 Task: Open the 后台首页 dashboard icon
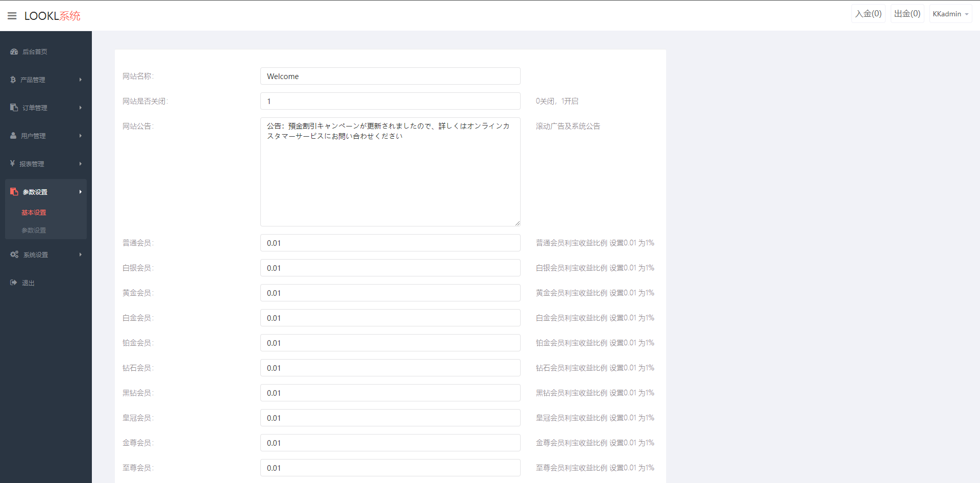tap(13, 52)
